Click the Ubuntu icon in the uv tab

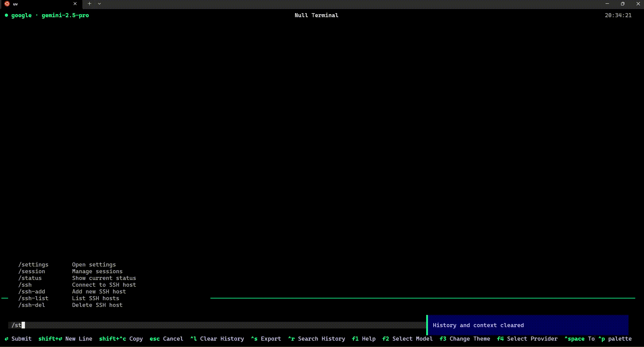click(7, 4)
